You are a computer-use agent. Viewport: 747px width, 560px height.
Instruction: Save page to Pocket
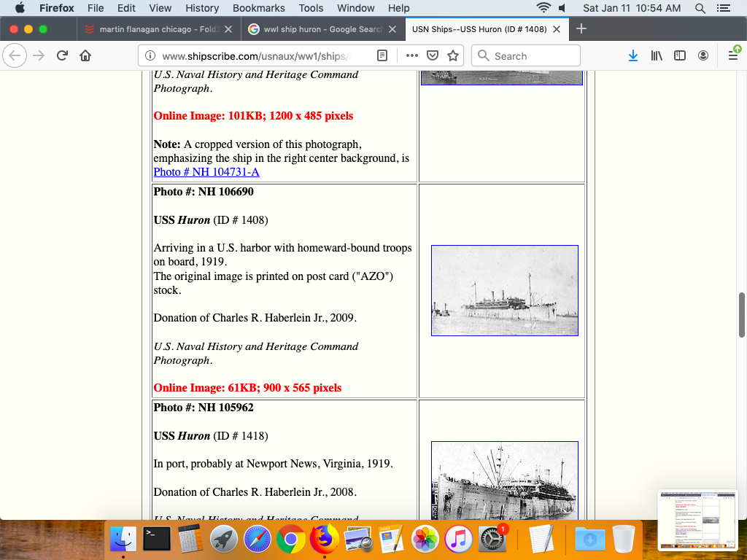tap(433, 55)
